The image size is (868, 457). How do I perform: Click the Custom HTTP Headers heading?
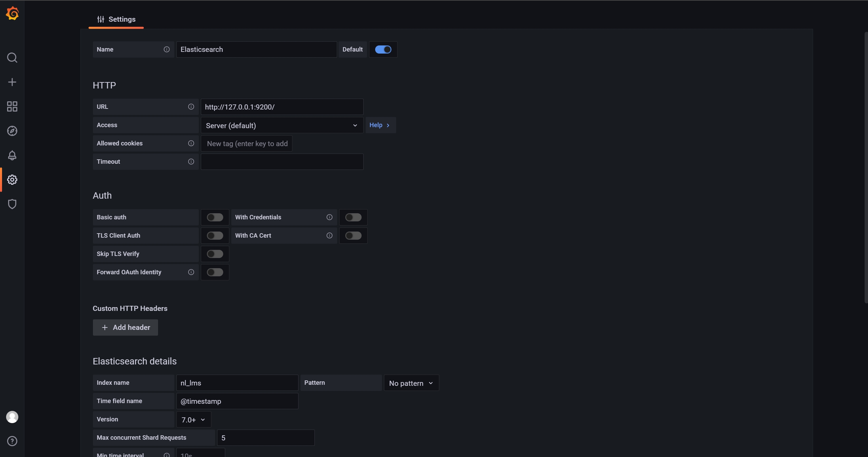pos(130,309)
